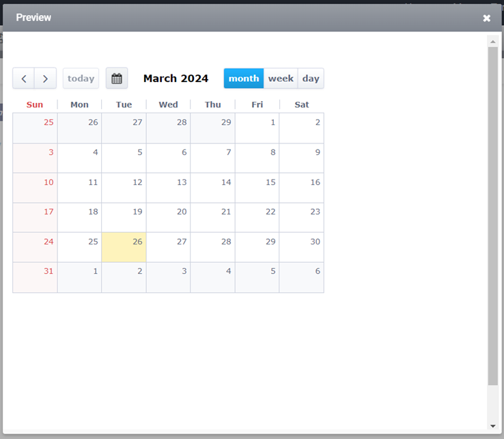Select Sunday March 10 cell
Screen dimensions: 504x439
(x=35, y=188)
